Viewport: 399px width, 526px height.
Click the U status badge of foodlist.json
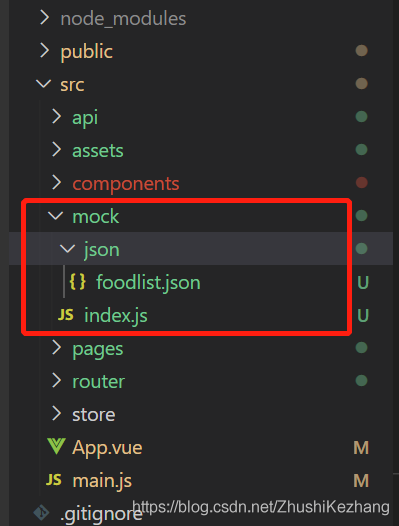(x=363, y=282)
